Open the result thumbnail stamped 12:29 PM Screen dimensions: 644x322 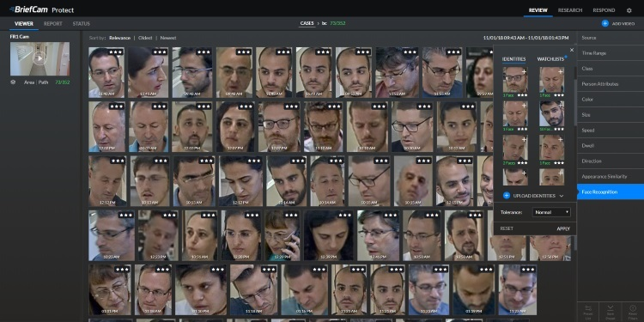pos(282,235)
